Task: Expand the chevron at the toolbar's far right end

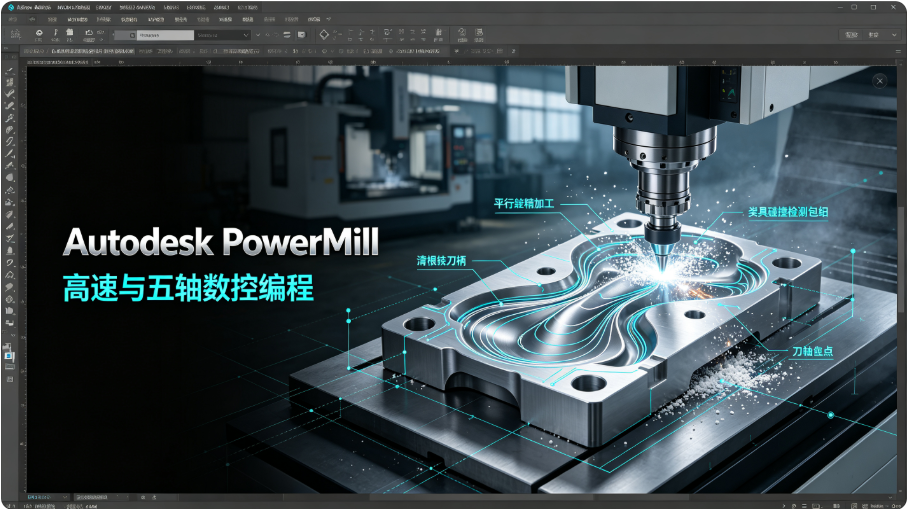Action: (895, 35)
